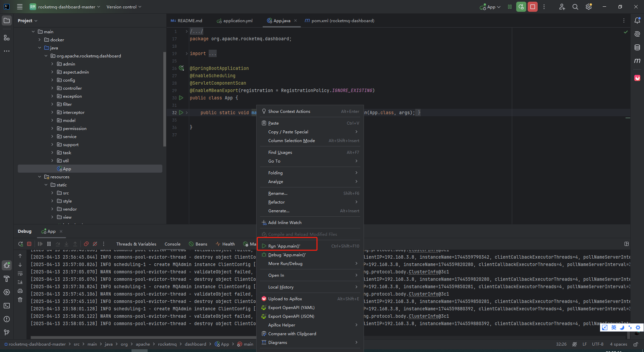Open Code With Me icon

(x=562, y=7)
